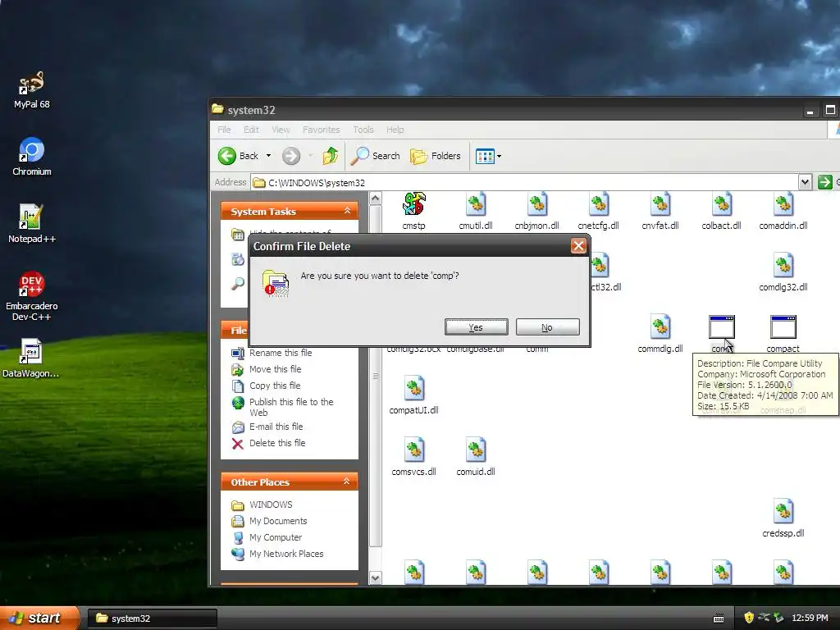The height and width of the screenshot is (630, 840).
Task: Collapse the Other Places panel
Action: coord(347,482)
